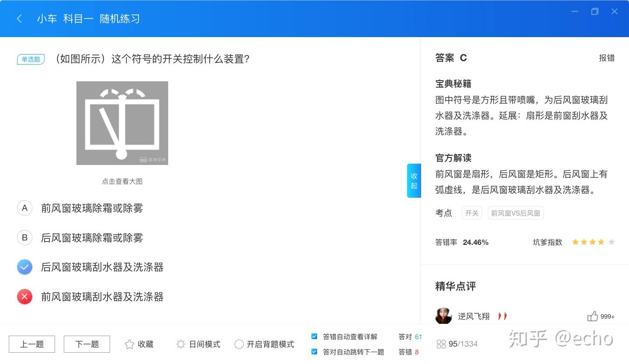Click the 开关 exam point tag

pyautogui.click(x=471, y=213)
